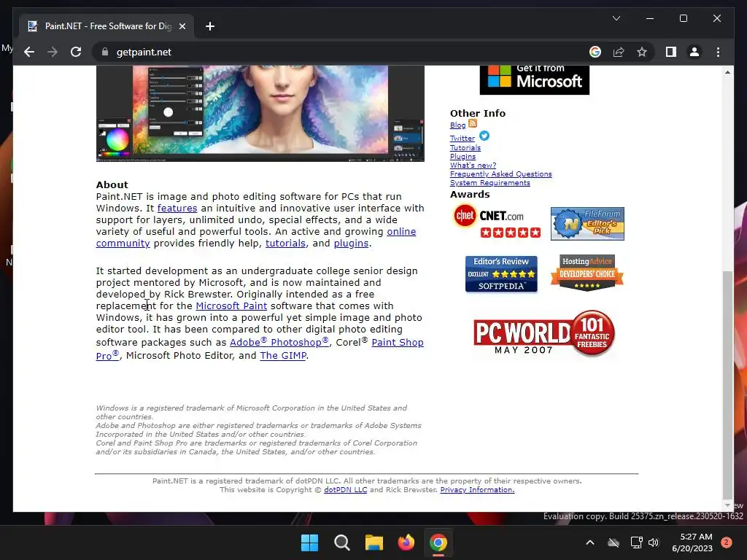Reload the getpaint.net page

[76, 52]
